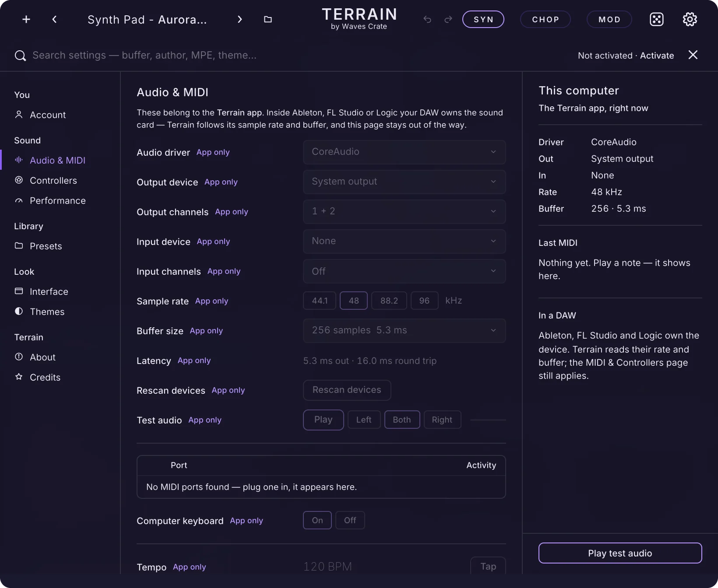This screenshot has width=718, height=588.
Task: Open the settings gear icon
Action: click(690, 19)
